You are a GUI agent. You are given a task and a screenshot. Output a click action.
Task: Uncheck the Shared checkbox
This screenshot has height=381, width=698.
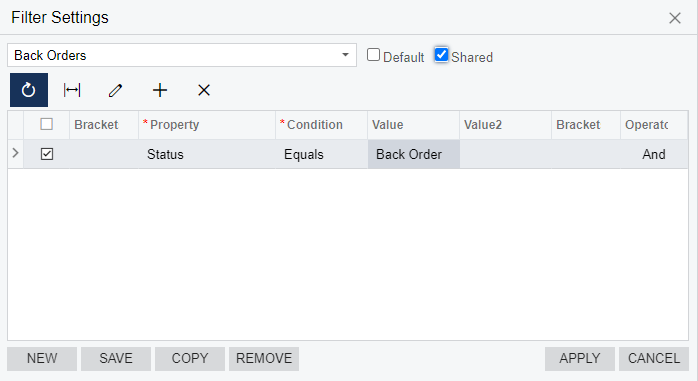pos(441,55)
